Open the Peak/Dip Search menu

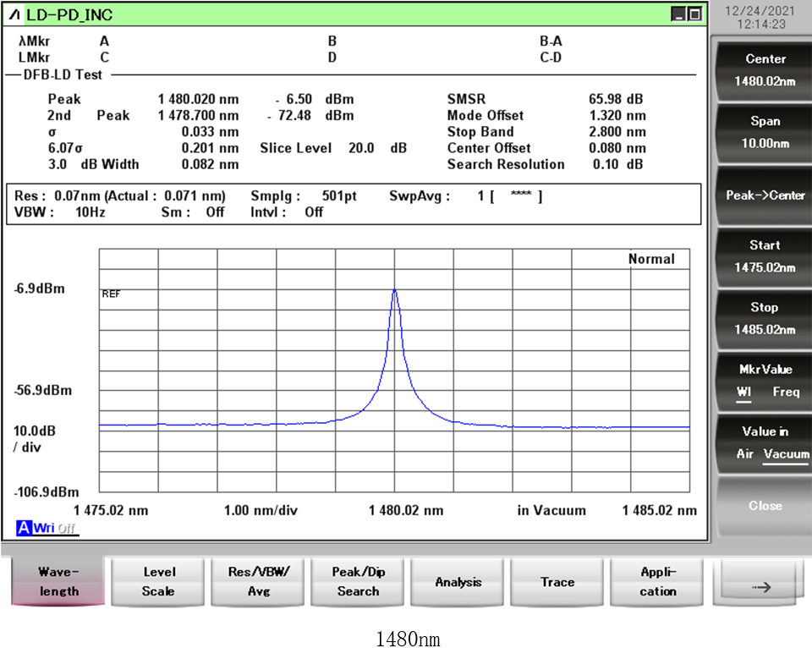358,581
